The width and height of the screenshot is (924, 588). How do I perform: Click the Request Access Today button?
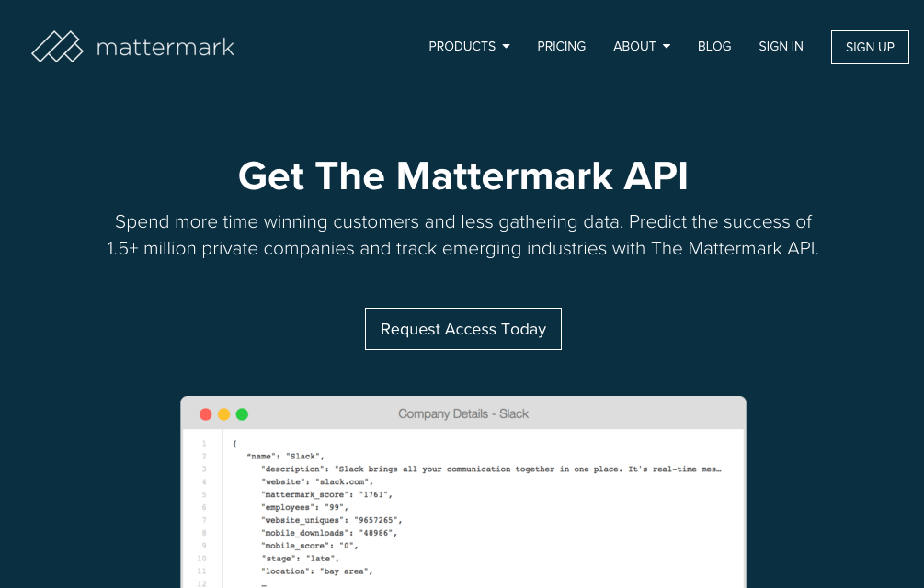[462, 329]
